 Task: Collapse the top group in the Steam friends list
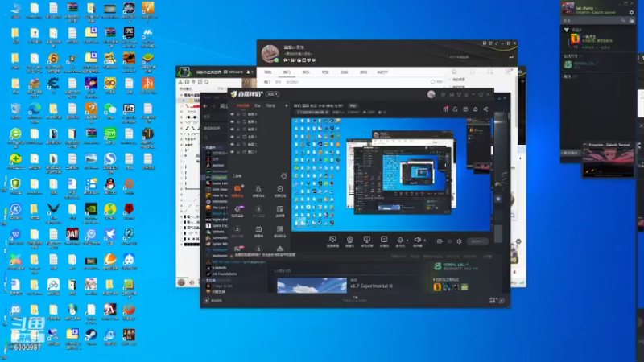click(x=567, y=30)
